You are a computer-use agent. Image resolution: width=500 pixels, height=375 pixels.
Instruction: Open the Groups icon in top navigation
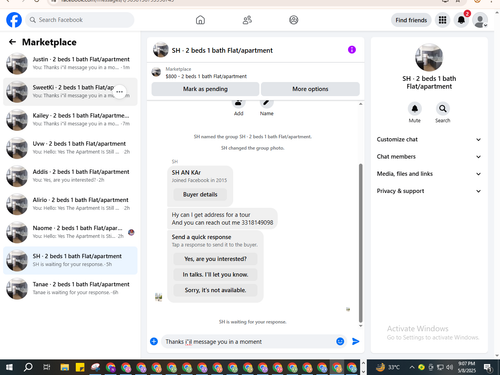tap(294, 20)
